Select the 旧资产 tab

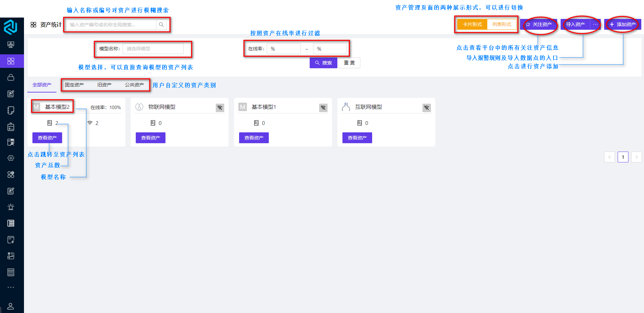pyautogui.click(x=104, y=85)
